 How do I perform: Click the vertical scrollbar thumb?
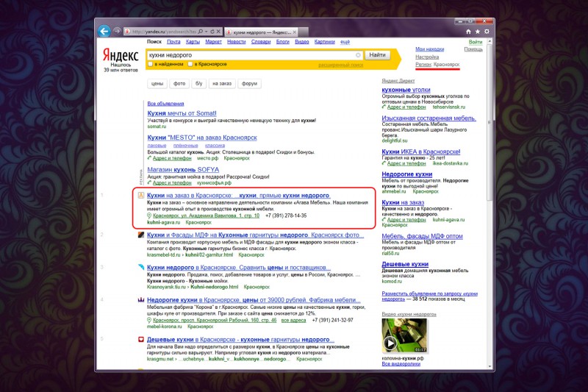[490, 123]
